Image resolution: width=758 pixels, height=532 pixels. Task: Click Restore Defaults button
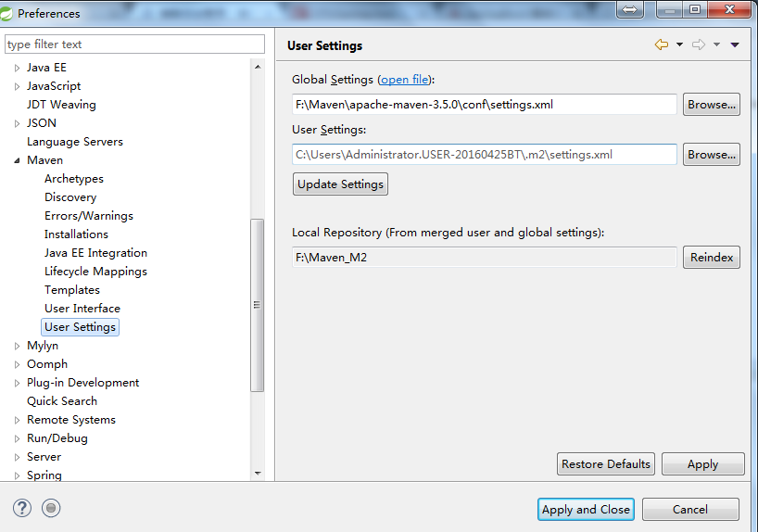[x=606, y=464]
